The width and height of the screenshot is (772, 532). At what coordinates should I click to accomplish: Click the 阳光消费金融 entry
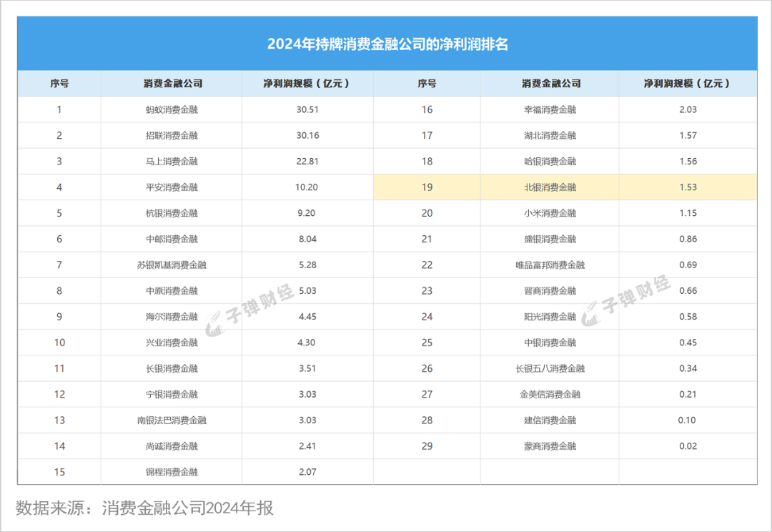[550, 317]
